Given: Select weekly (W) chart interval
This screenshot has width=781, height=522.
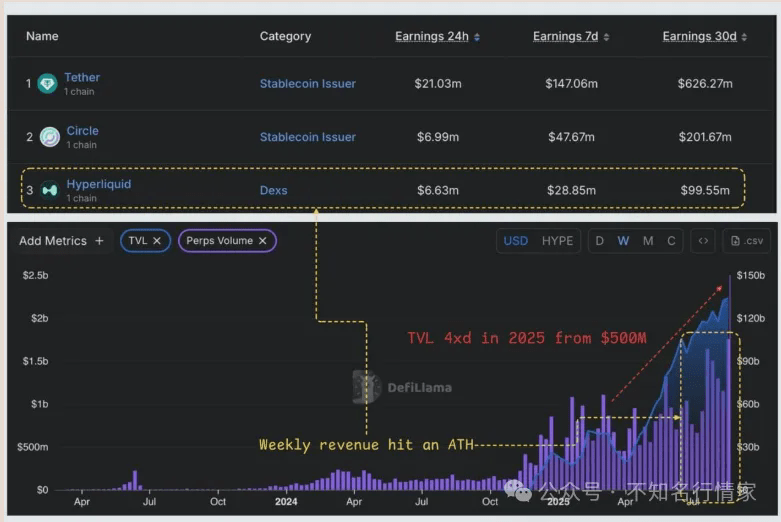Looking at the screenshot, I should click(x=623, y=241).
